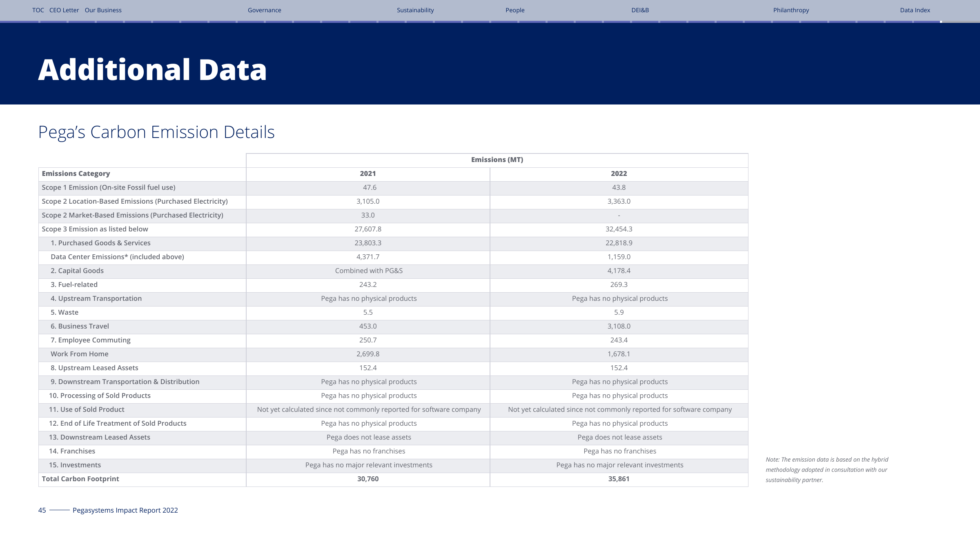Screen dimensions: 980x551
Task: Select the Additional Data page title
Action: pos(152,70)
